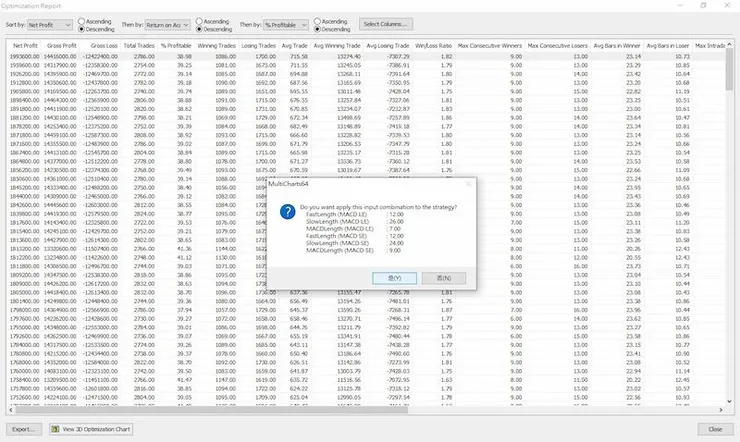Screen dimensions: 740x442
Task: Open the first Then by Return on Account dropdown
Action: click(x=167, y=25)
